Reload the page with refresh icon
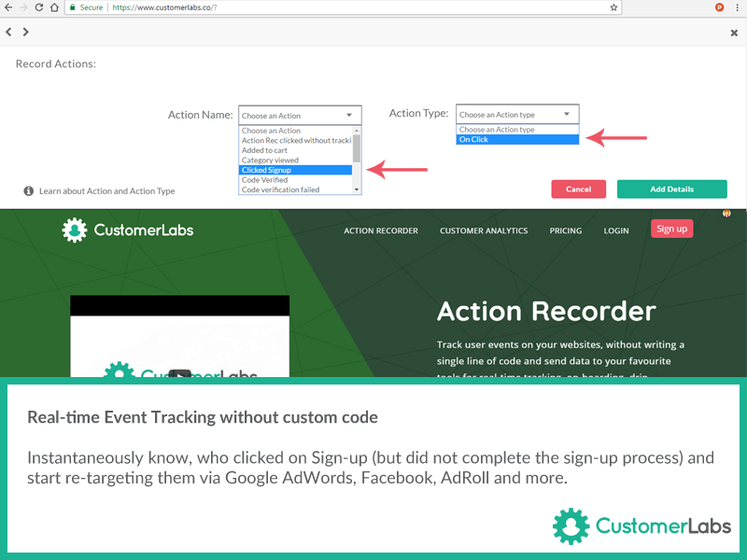Screen dimensions: 747x560 [39, 7]
